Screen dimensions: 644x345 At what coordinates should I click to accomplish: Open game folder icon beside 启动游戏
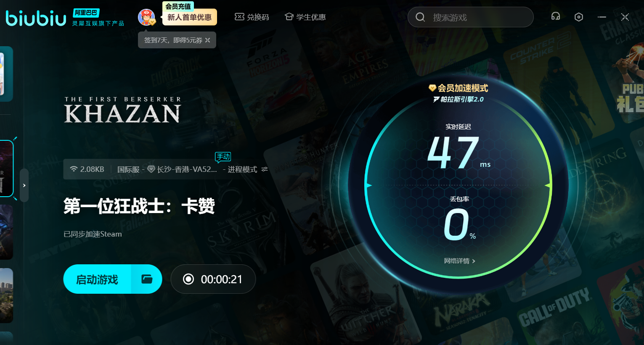tap(146, 279)
